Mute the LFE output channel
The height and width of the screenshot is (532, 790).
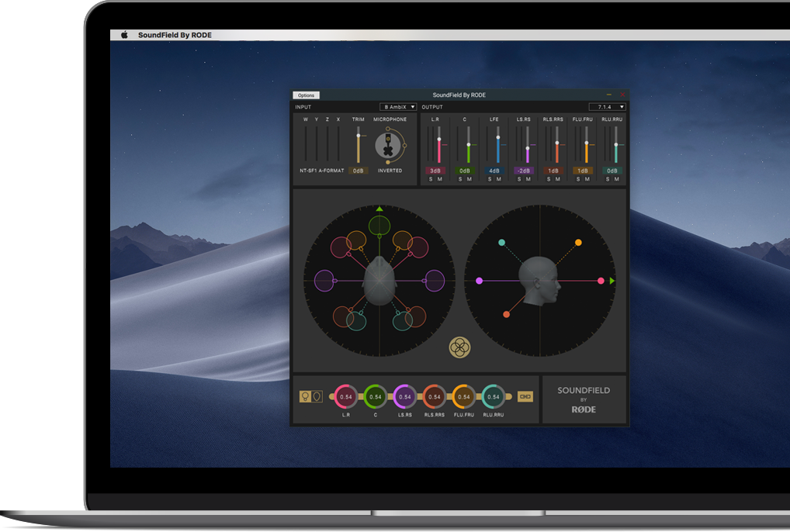tap(499, 179)
